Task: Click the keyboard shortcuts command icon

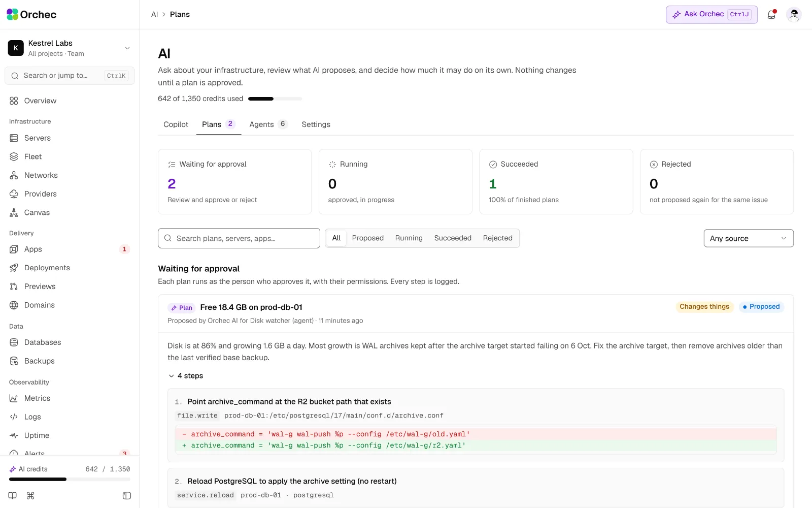Action: coord(30,495)
